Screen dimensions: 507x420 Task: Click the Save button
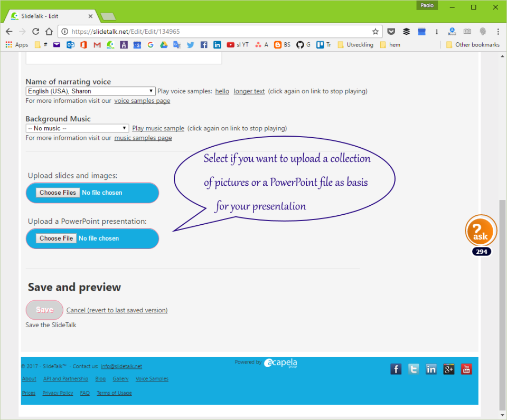tap(44, 310)
